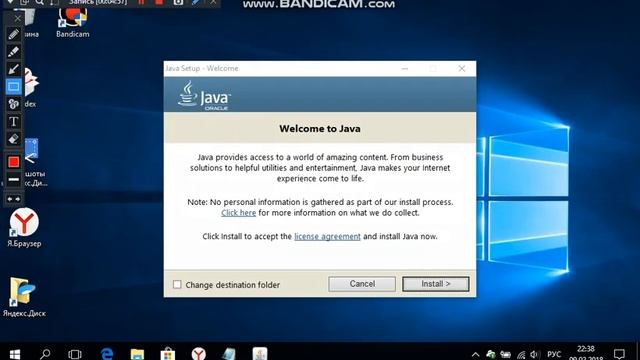Open the line thickness selector
The width and height of the screenshot is (640, 360).
click(13, 180)
